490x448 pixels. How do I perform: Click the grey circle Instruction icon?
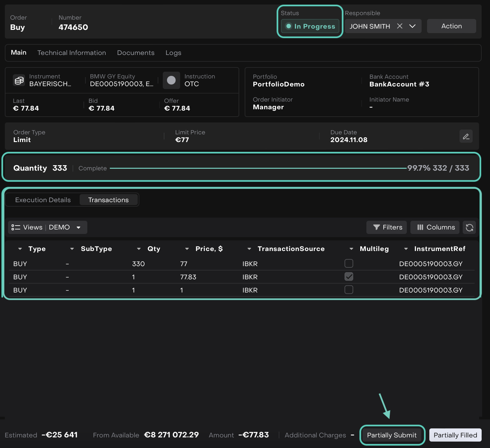(x=171, y=80)
